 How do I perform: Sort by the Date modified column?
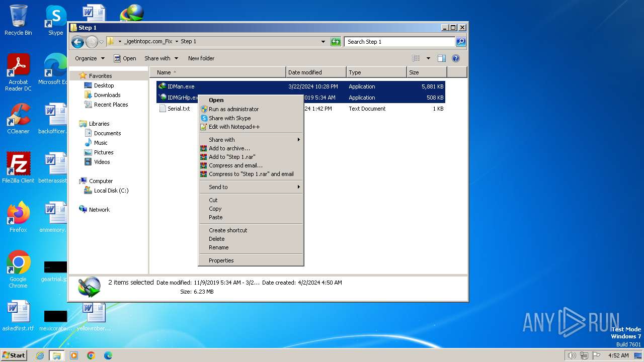316,72
